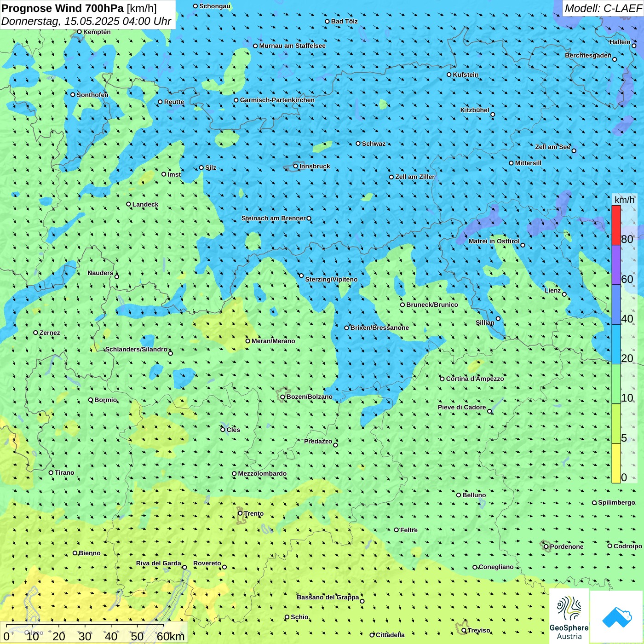The width and height of the screenshot is (644, 644).
Task: Click the 'Riva del Garda' label
Action: click(159, 563)
